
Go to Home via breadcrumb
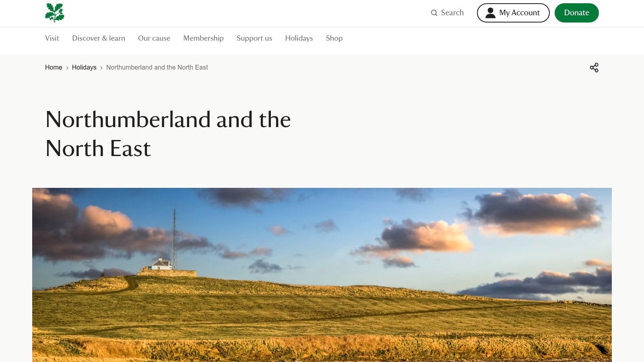tap(54, 68)
